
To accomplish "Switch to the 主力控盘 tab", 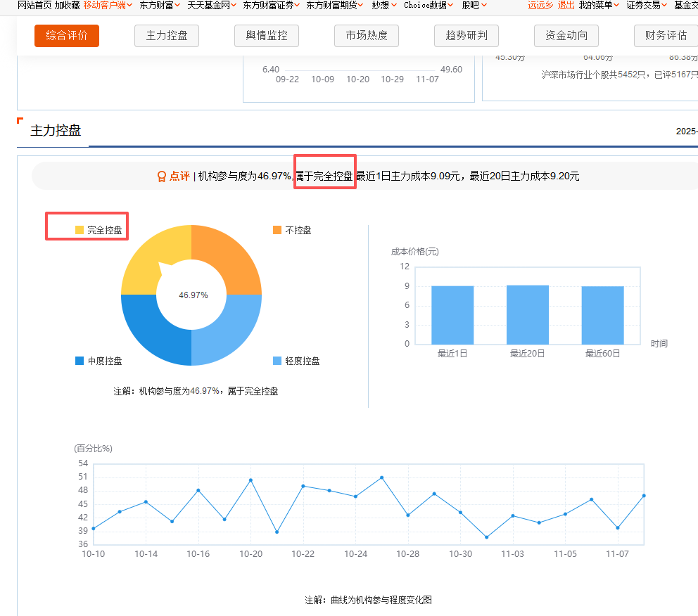I will click(x=167, y=36).
